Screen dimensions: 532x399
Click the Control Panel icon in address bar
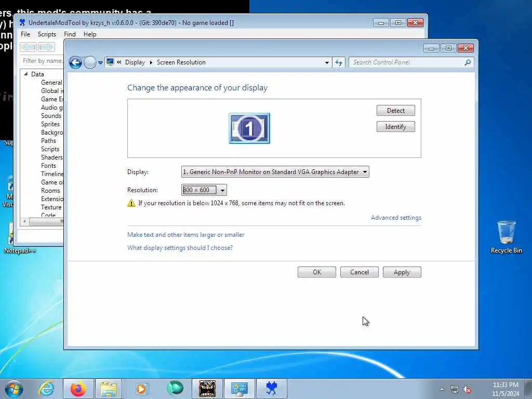pyautogui.click(x=110, y=62)
